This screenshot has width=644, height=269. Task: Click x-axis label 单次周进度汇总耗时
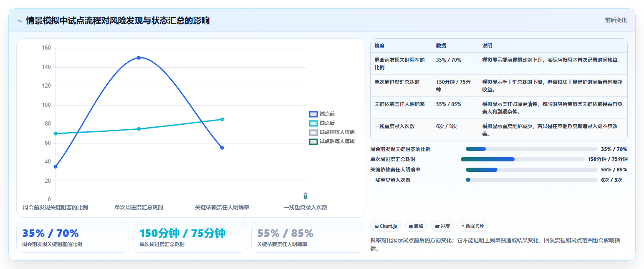[x=139, y=207]
